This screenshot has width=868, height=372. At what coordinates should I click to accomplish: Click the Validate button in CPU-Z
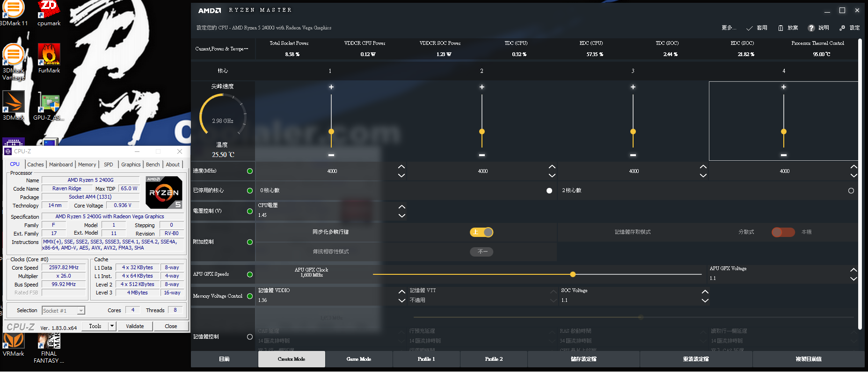[135, 326]
